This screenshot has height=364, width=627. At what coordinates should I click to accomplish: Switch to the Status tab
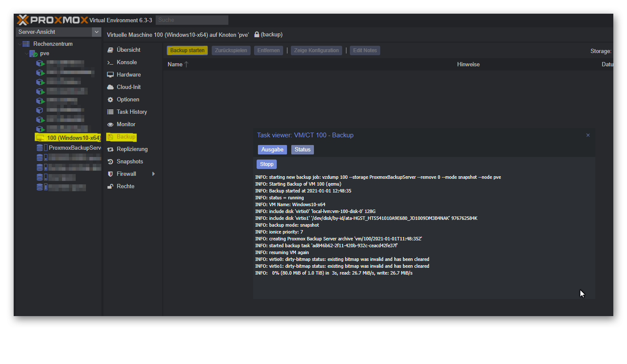tap(302, 150)
